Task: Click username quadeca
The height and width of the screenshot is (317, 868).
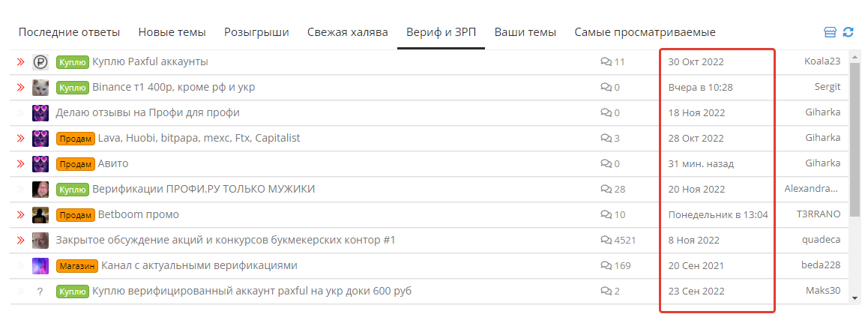Action: click(821, 240)
